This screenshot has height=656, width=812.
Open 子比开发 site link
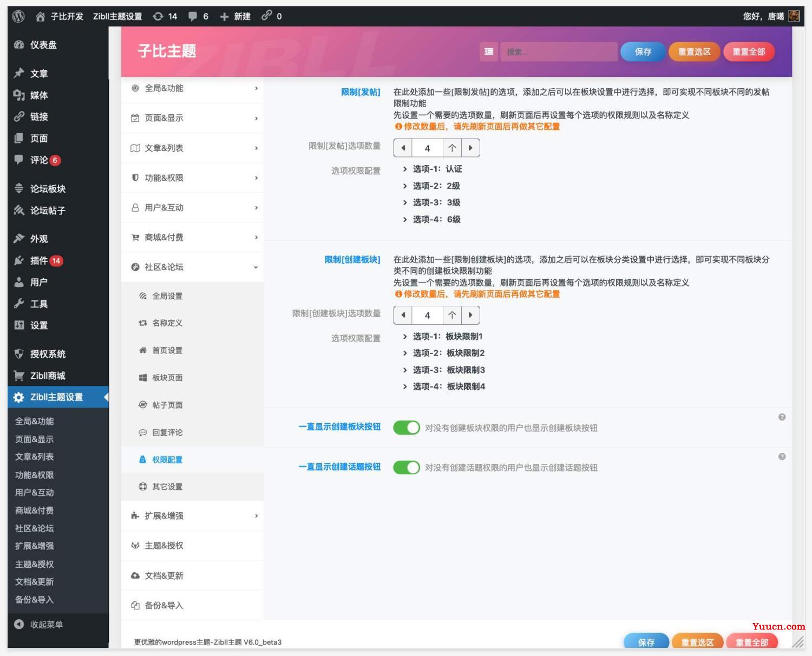coord(60,16)
